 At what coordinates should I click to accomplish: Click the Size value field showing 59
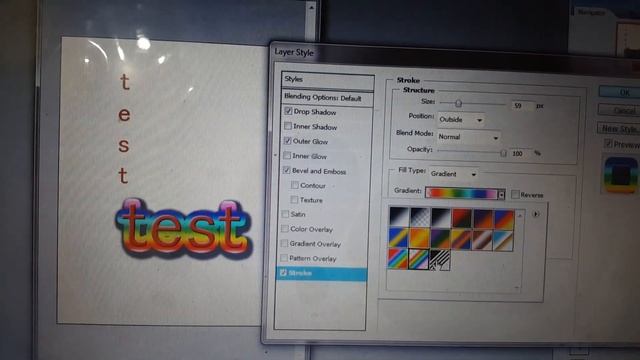pos(522,106)
